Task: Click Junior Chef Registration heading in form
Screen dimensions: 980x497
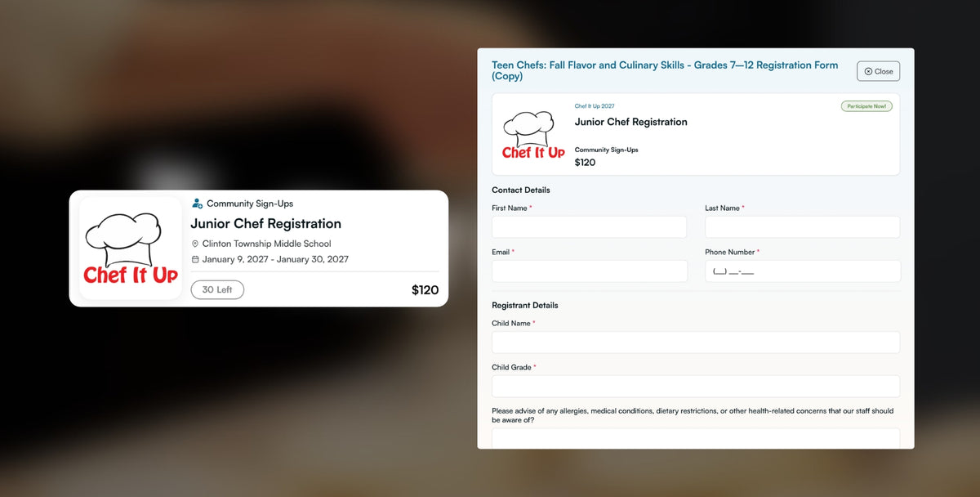Action: [x=631, y=122]
